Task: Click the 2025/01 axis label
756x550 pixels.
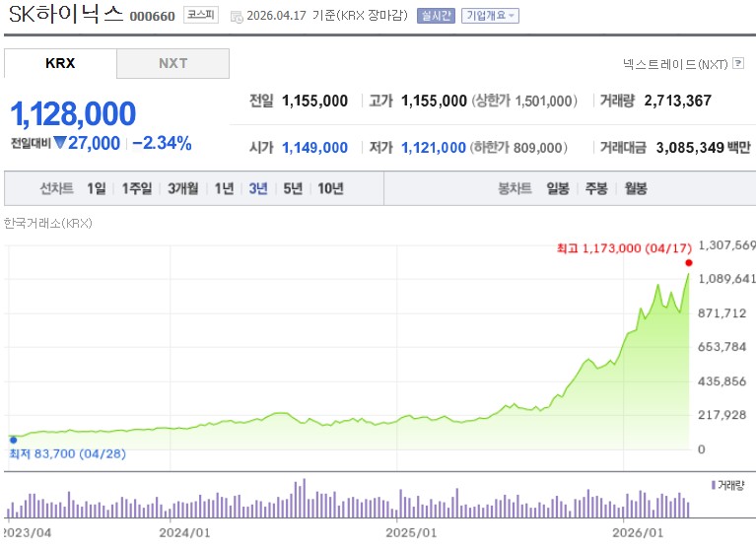Action: tap(411, 532)
